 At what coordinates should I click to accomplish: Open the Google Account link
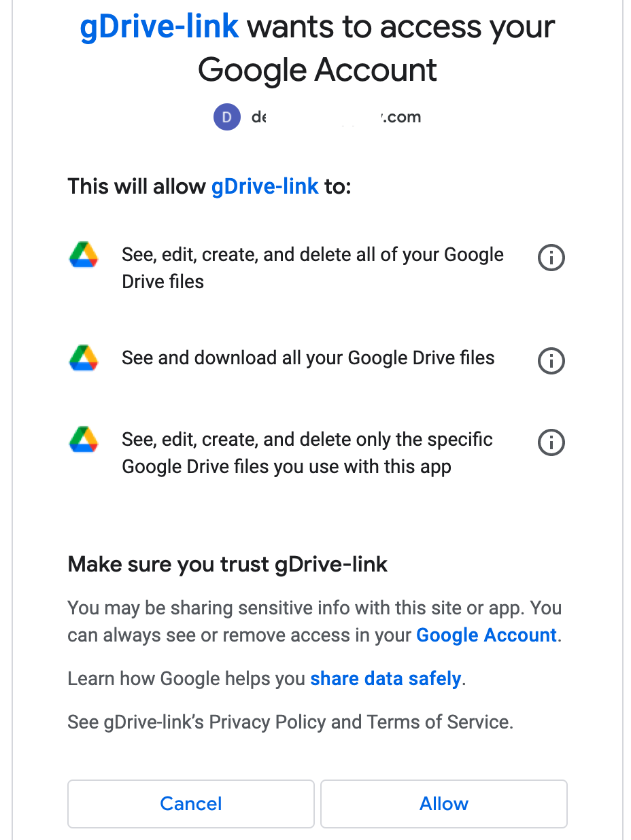click(x=486, y=635)
